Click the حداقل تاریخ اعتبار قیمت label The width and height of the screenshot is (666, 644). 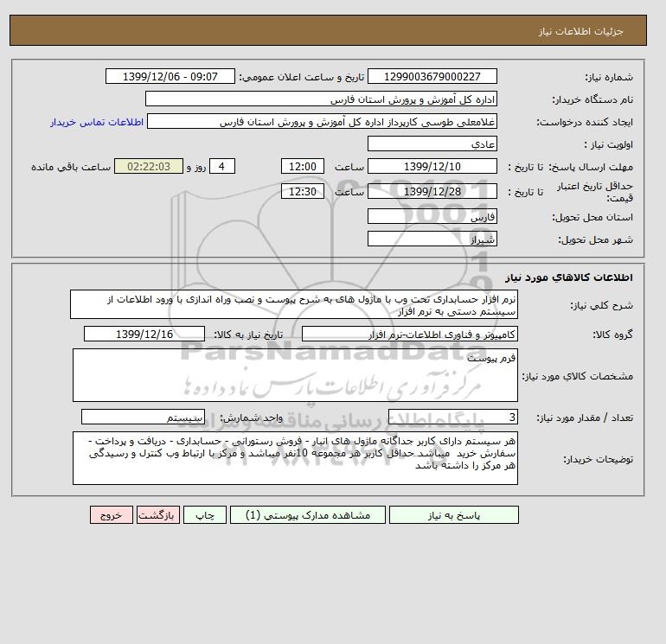tap(595, 192)
